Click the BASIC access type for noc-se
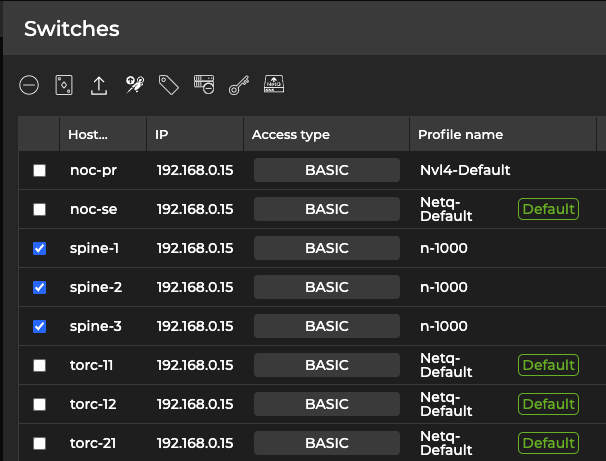606x461 pixels. click(x=326, y=209)
